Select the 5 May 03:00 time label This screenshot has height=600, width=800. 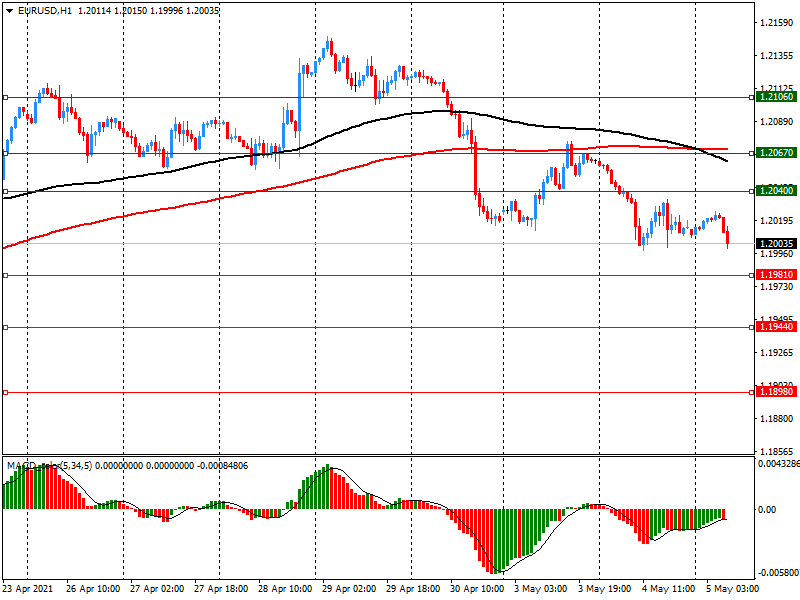[x=732, y=589]
